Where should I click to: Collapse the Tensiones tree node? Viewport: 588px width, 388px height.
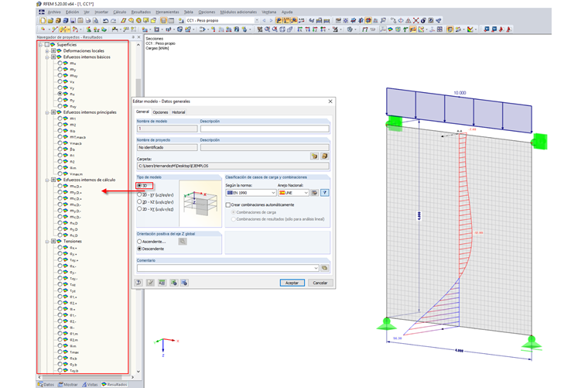[x=47, y=242]
